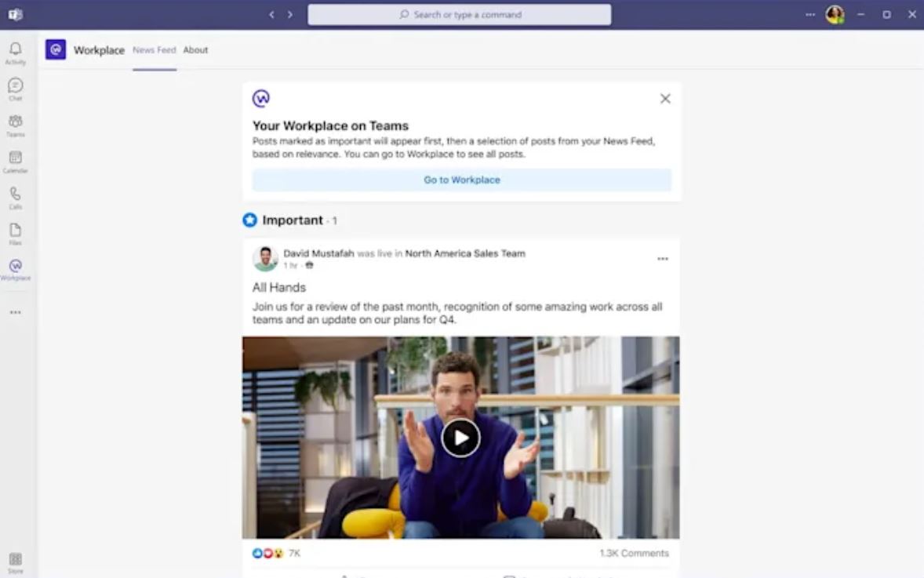Show more apps via sidebar ellipsis
924x578 pixels.
coord(16,312)
